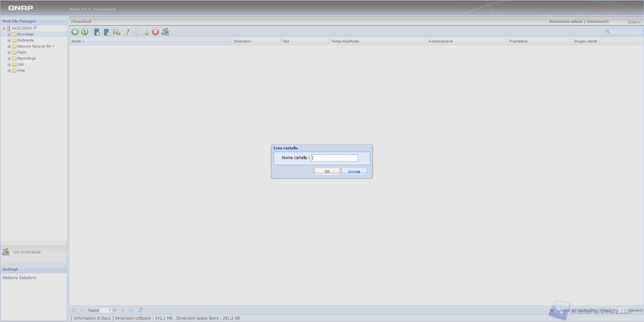Click the Nome cartella text field

(x=334, y=158)
